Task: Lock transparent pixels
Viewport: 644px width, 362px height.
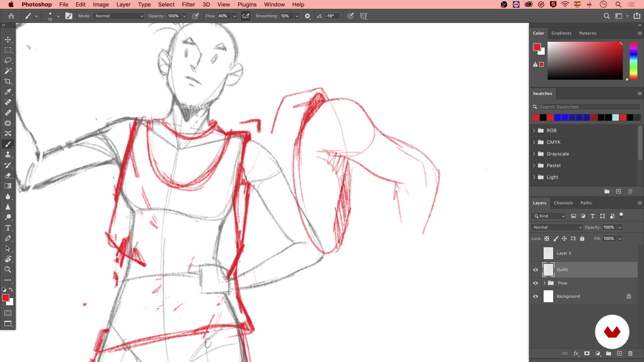Action: (547, 239)
